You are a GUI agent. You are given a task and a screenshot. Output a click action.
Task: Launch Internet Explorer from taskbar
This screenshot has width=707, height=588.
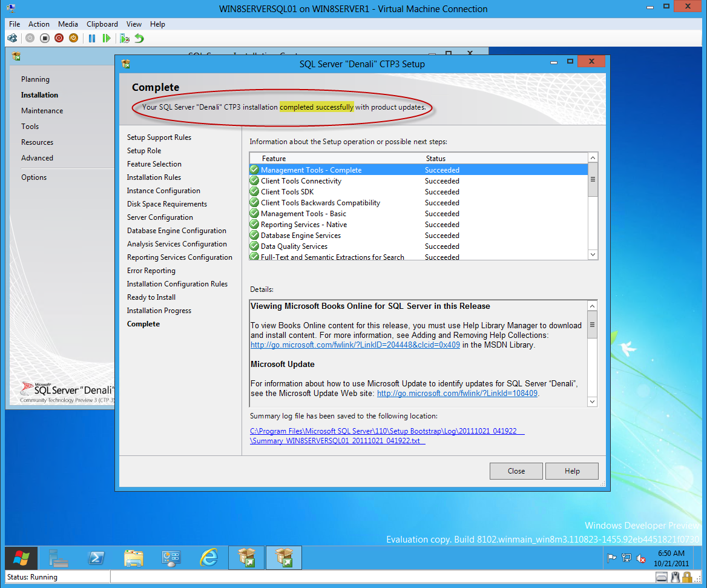[209, 558]
